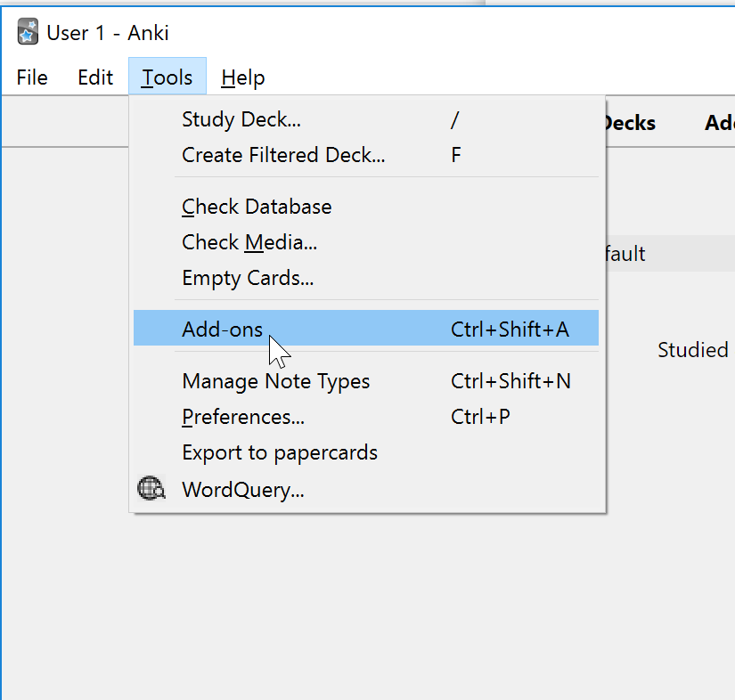
Task: Click the Studied status text
Action: 693,350
